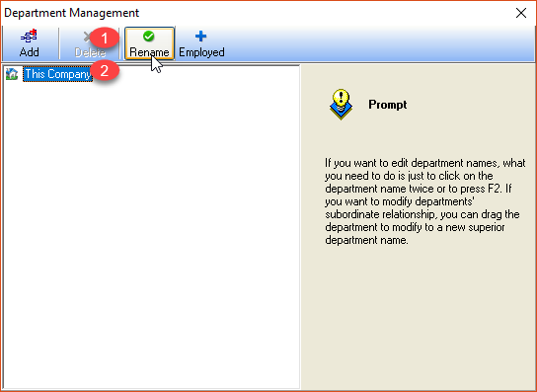
Task: Click the Add label in the toolbar
Action: 29,52
